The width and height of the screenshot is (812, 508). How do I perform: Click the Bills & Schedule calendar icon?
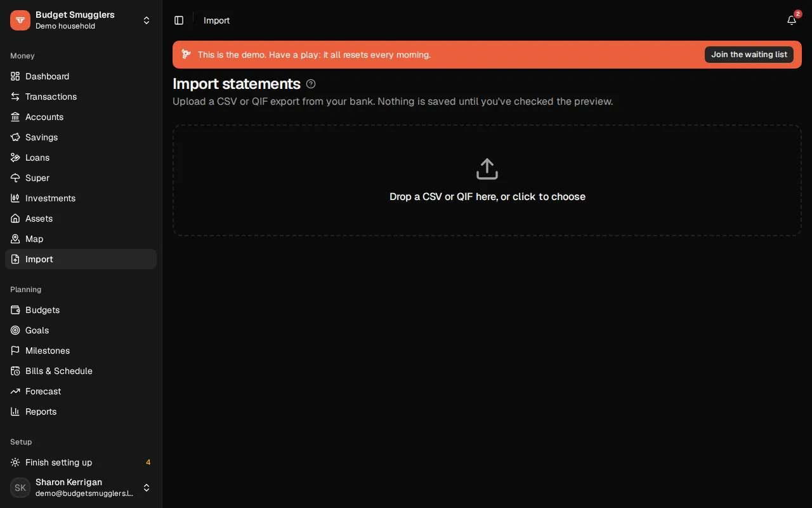[15, 371]
